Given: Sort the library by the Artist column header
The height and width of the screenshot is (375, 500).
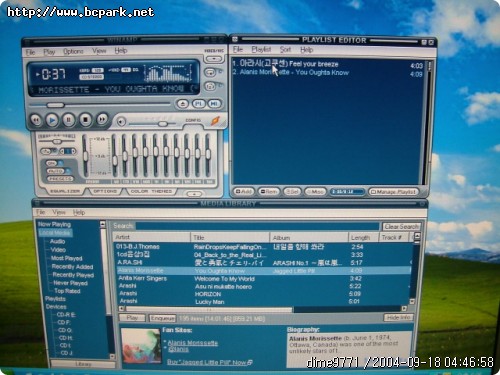Looking at the screenshot, I should click(152, 237).
